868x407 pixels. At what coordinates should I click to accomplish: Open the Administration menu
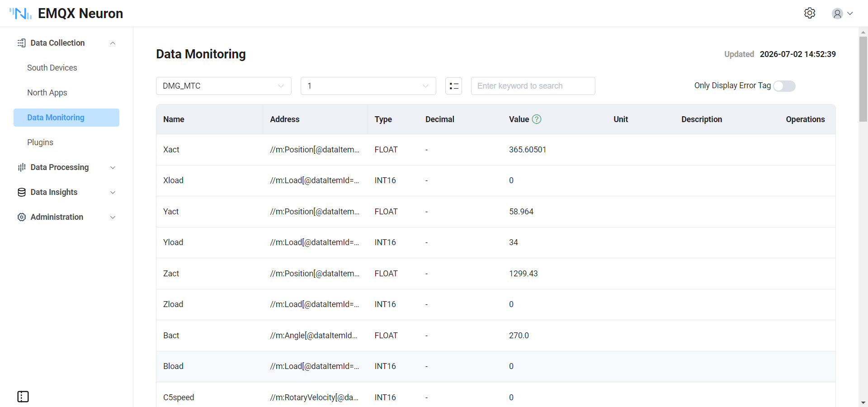click(66, 217)
